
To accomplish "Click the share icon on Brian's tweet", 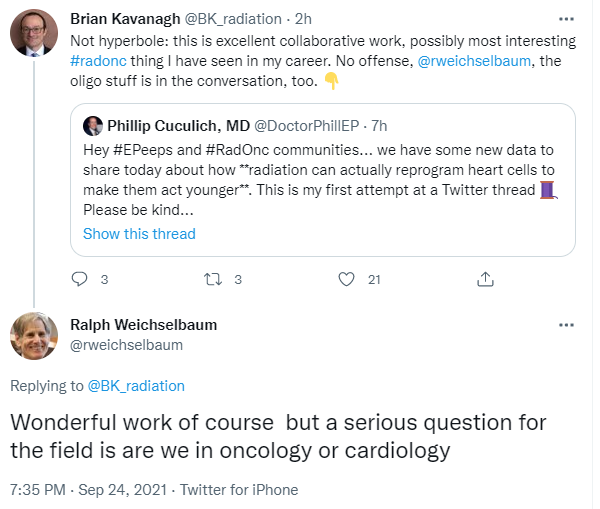I will pos(485,279).
